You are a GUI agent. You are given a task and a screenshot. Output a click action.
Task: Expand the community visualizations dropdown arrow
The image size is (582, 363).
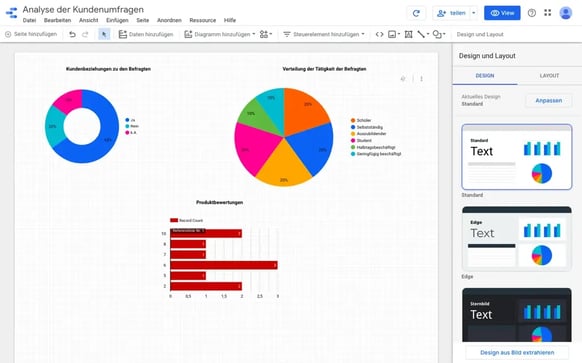tap(271, 35)
